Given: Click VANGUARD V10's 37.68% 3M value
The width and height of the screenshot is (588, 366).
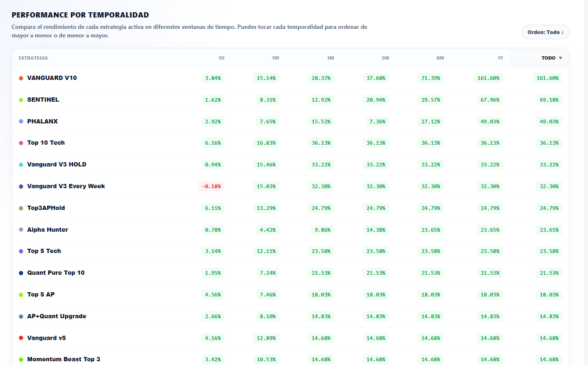Looking at the screenshot, I should 376,78.
